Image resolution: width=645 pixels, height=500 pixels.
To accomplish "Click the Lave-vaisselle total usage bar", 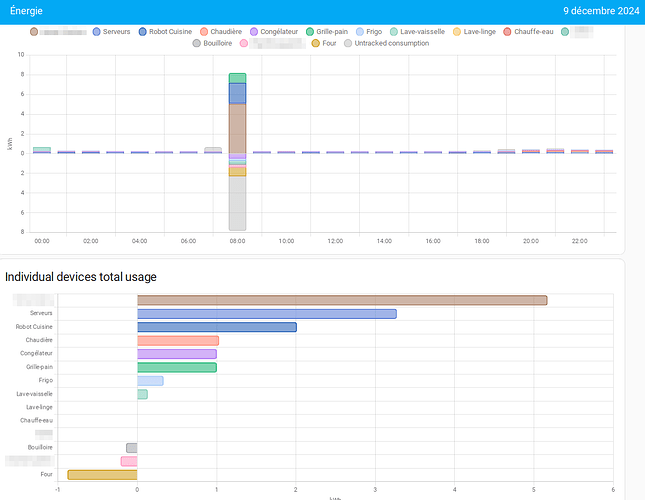I will [142, 394].
